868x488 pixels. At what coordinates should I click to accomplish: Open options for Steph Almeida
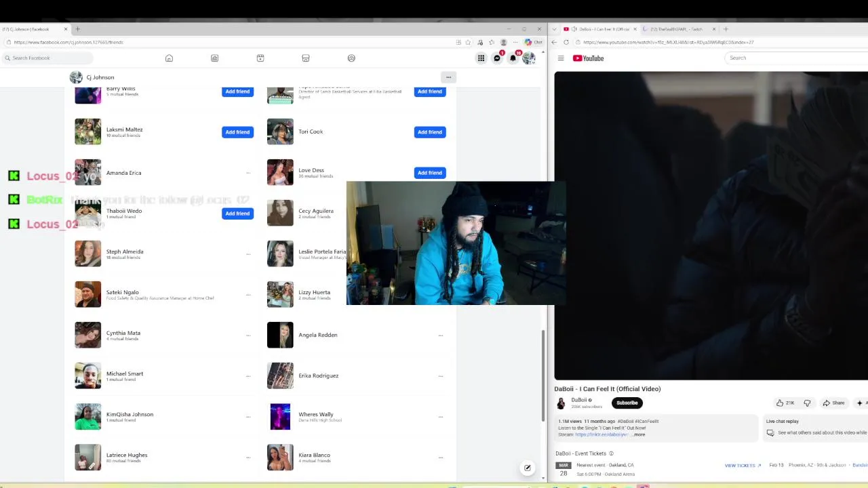248,254
